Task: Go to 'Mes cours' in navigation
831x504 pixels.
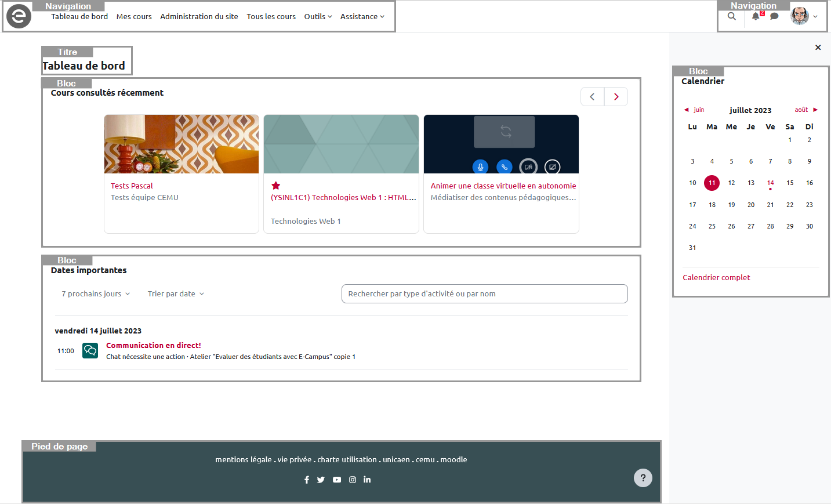Action: tap(134, 16)
